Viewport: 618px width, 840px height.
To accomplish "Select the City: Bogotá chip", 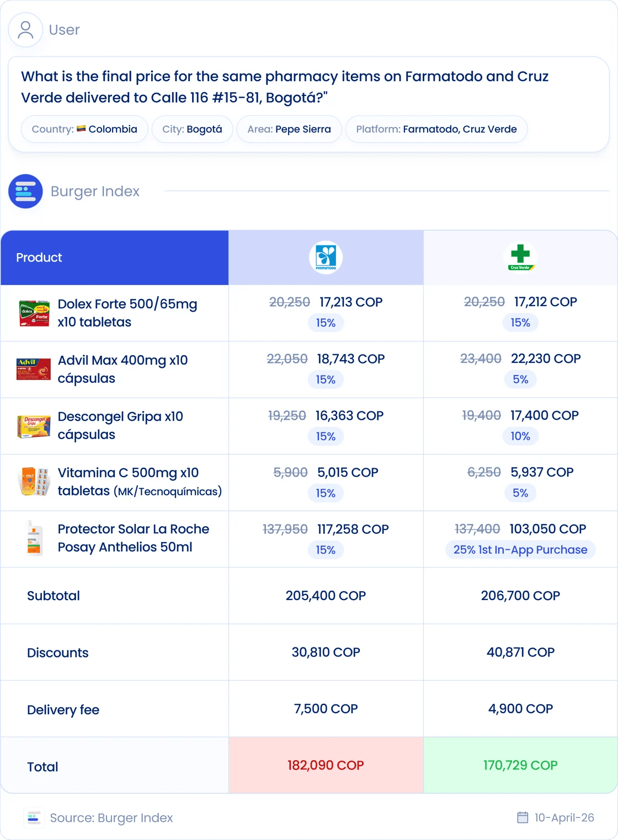I will click(192, 129).
